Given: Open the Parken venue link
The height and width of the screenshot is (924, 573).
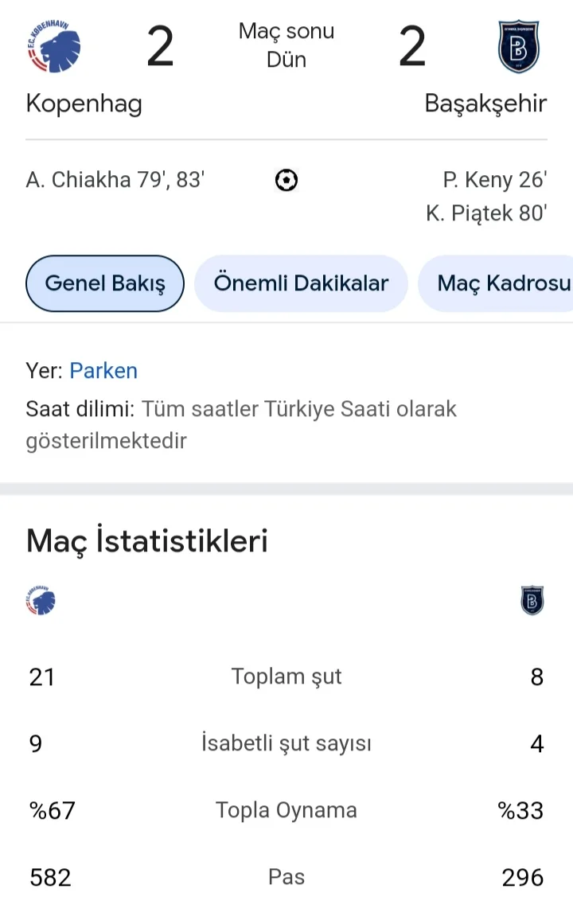Looking at the screenshot, I should coord(103,371).
